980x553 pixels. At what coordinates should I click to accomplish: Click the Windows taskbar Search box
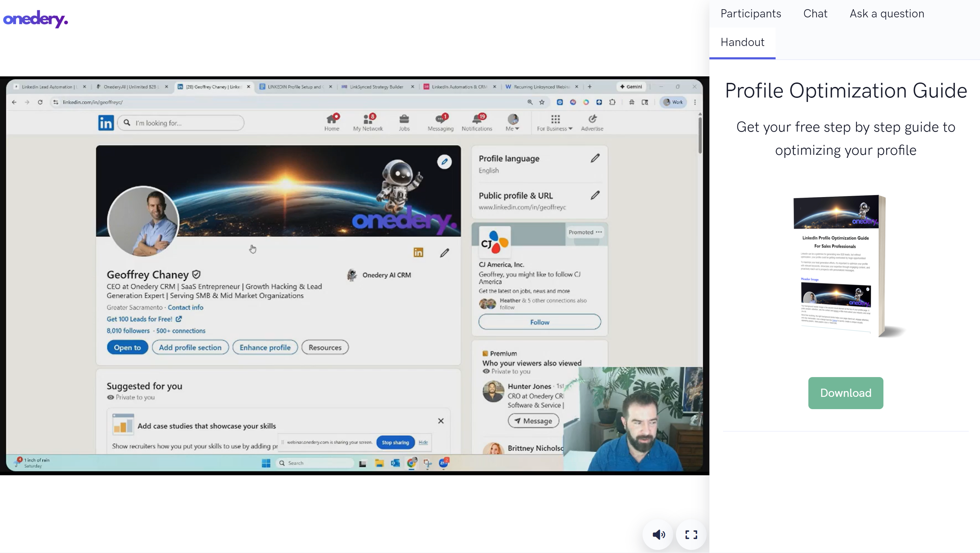click(315, 463)
